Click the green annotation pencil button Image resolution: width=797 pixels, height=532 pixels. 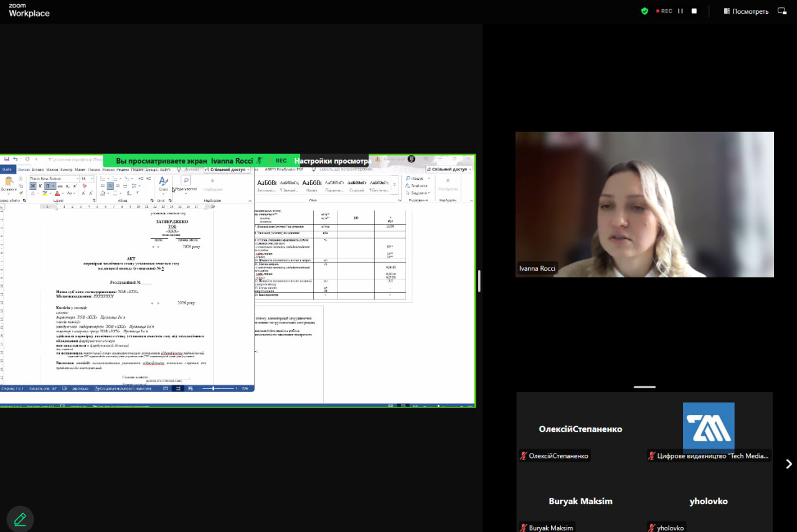pos(20,519)
